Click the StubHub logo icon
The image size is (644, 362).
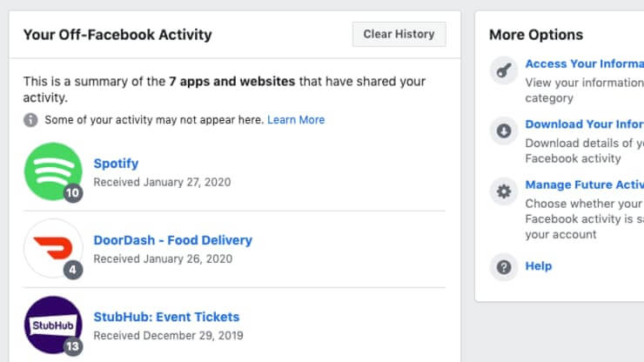click(x=52, y=325)
